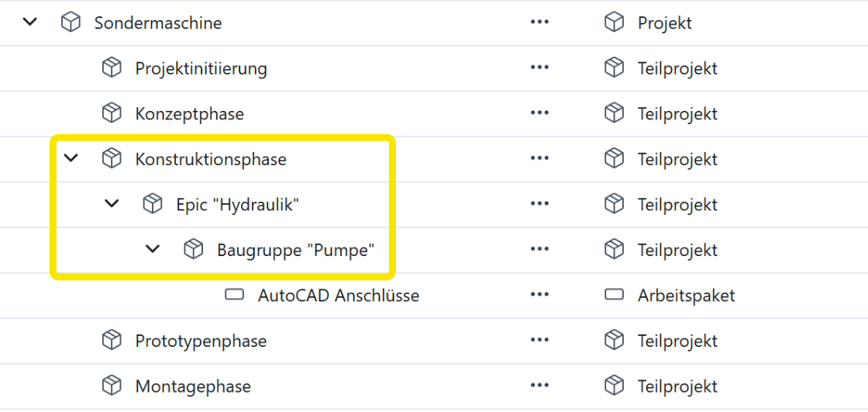Click the cube icon beside Prototypenphase

(112, 341)
